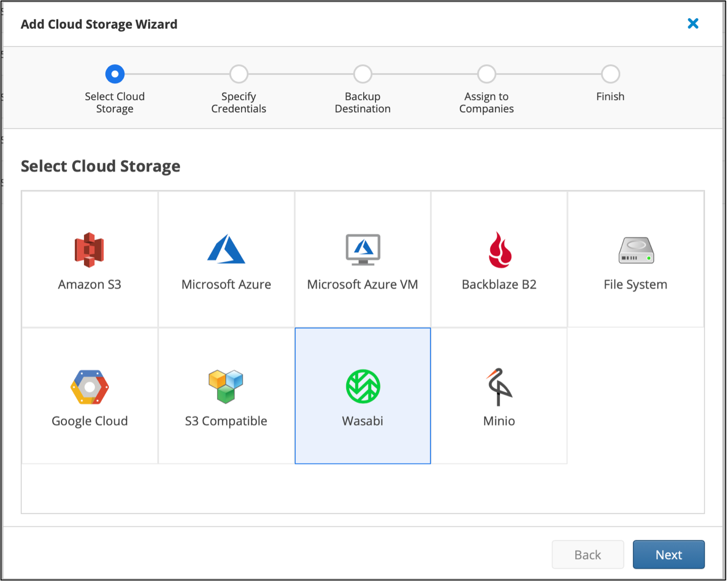728x582 pixels.
Task: Click the Minio label
Action: click(499, 421)
